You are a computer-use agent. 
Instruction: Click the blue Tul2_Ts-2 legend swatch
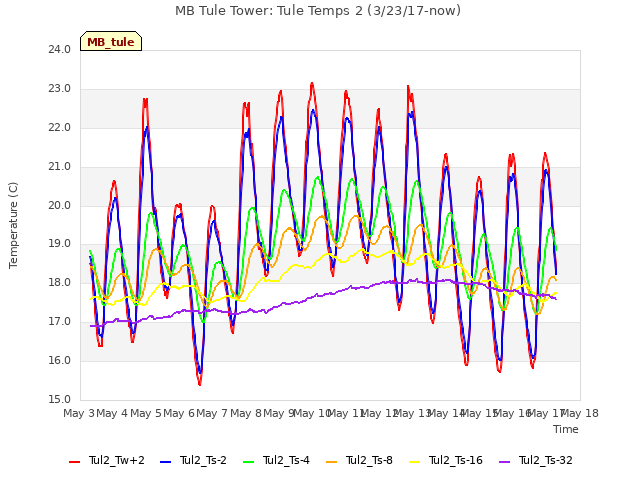click(165, 462)
